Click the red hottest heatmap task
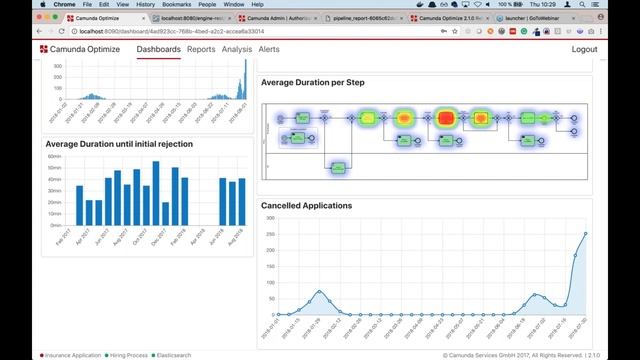The height and width of the screenshot is (360, 640). point(446,118)
